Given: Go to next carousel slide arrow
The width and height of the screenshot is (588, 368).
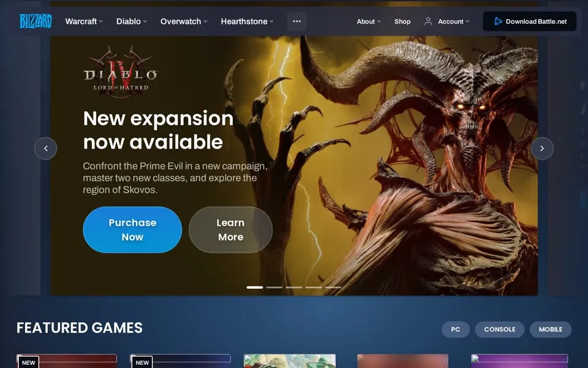Looking at the screenshot, I should 542,148.
